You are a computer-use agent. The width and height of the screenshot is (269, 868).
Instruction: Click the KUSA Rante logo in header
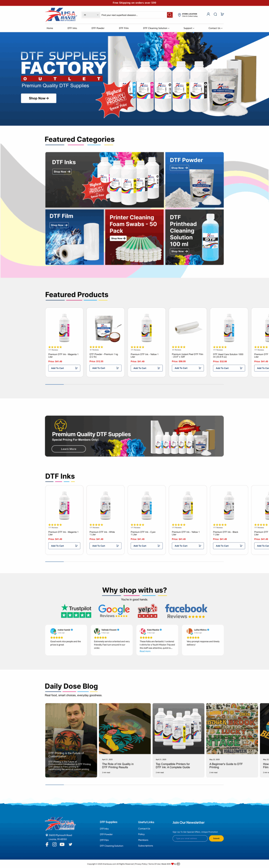point(61,15)
